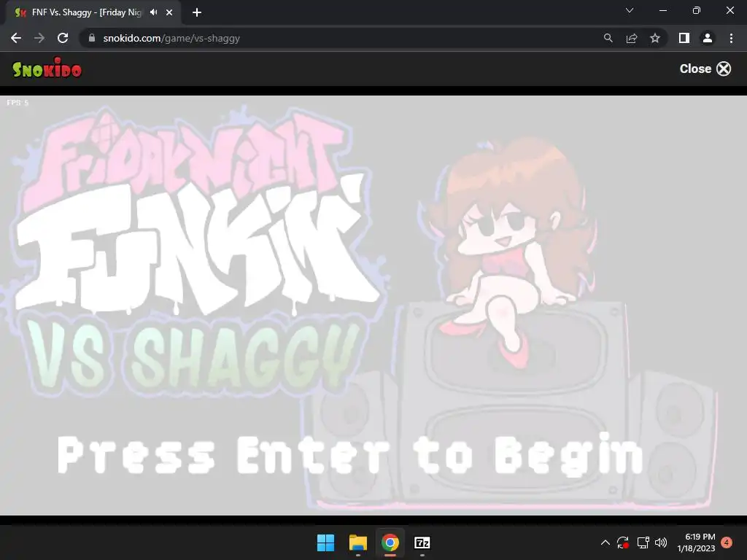Show hidden system tray icons
The width and height of the screenshot is (747, 560).
[605, 542]
